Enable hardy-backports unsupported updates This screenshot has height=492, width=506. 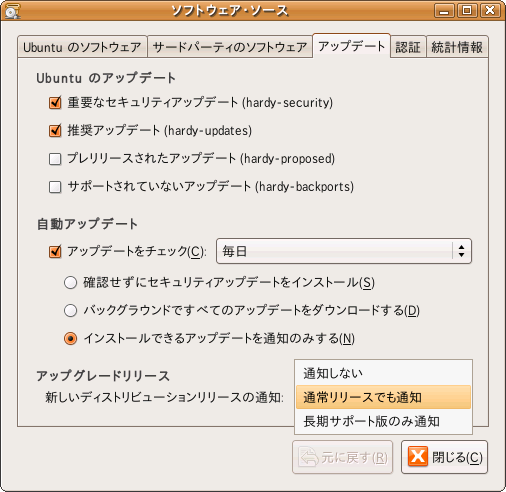55,187
